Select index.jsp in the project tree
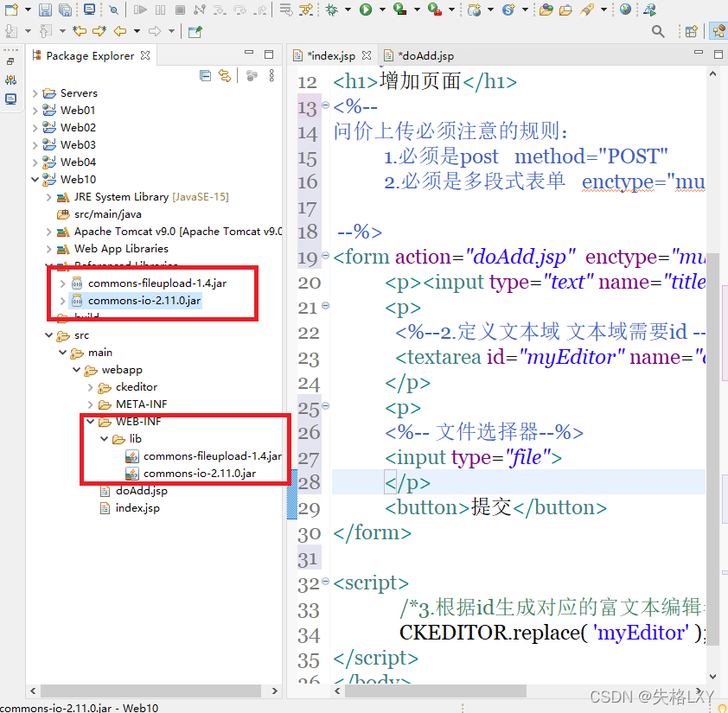 tap(131, 508)
